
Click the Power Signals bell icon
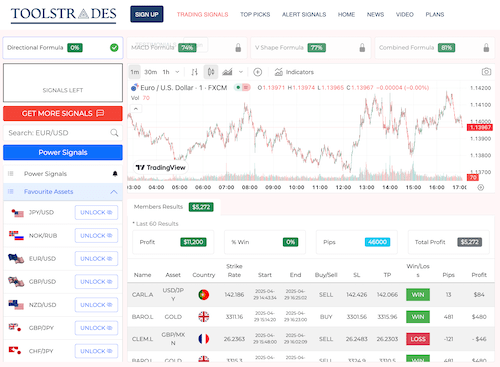tap(115, 174)
